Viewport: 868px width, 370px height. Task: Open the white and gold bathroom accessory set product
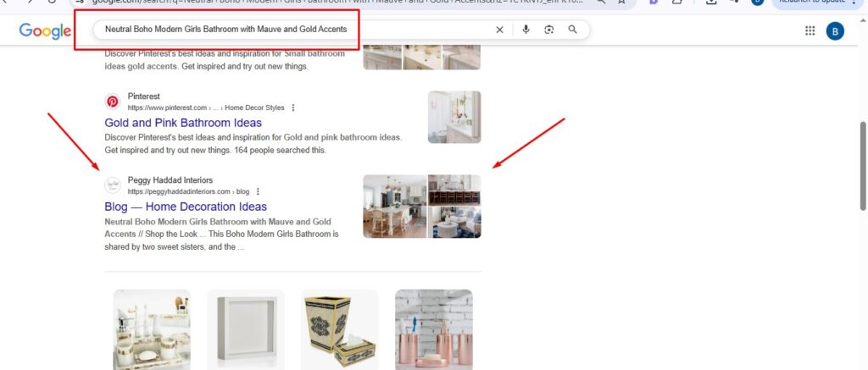coord(152,329)
